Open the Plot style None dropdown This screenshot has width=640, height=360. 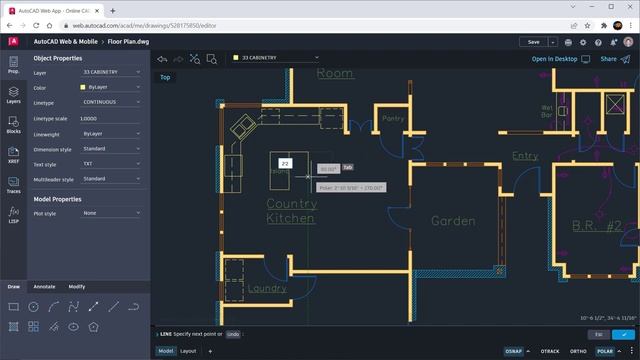pos(111,213)
